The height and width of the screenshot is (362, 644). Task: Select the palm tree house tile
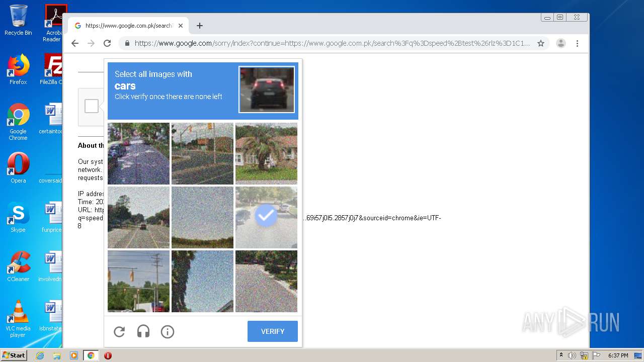(266, 153)
